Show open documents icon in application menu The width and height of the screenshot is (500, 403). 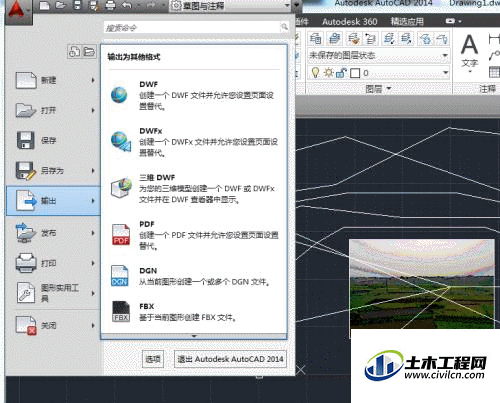[x=89, y=52]
